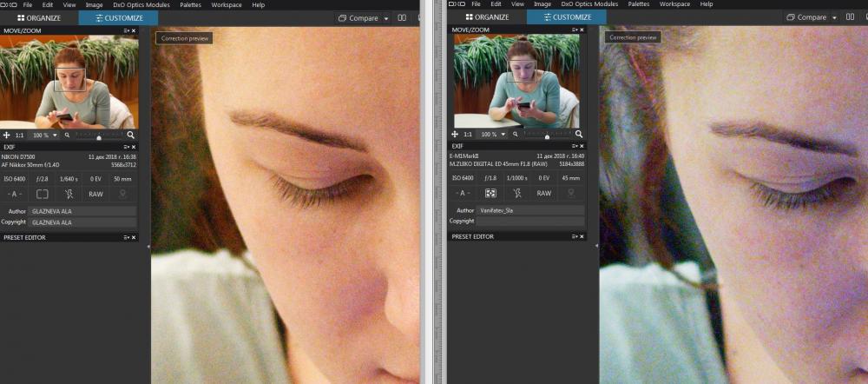
Task: Click RAW format indicator in right window
Action: coord(544,194)
